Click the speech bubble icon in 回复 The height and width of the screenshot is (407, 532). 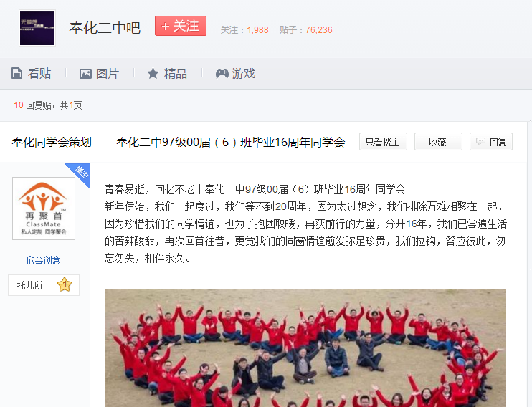pyautogui.click(x=480, y=141)
